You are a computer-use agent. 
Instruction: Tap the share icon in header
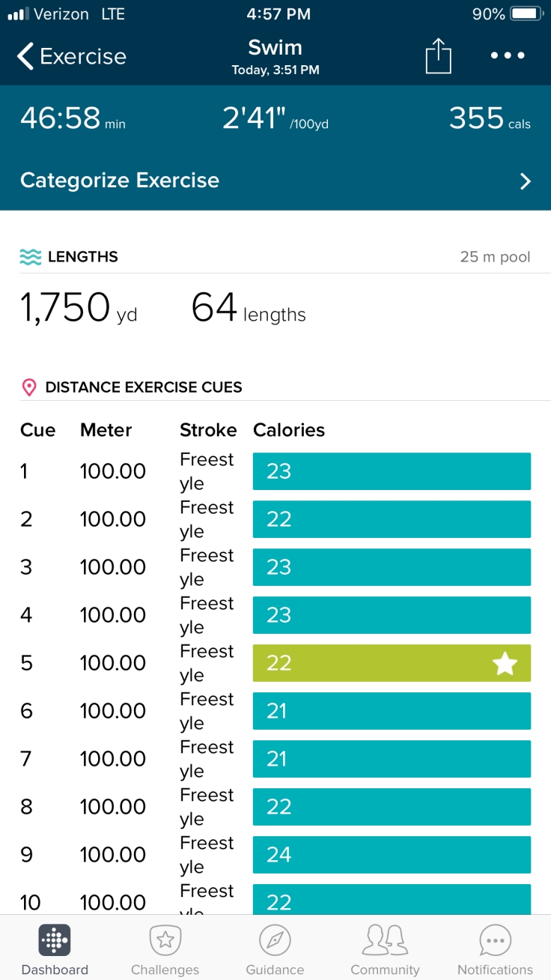(x=439, y=56)
